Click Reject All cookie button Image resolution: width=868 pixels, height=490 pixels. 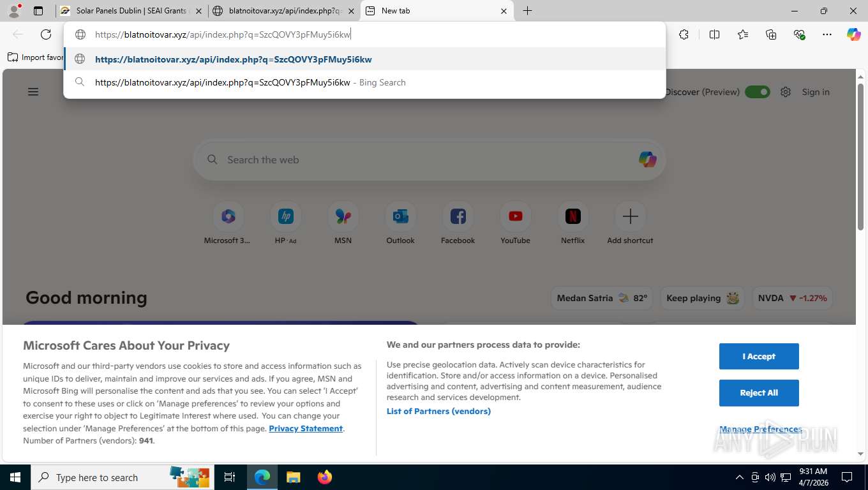click(x=759, y=392)
